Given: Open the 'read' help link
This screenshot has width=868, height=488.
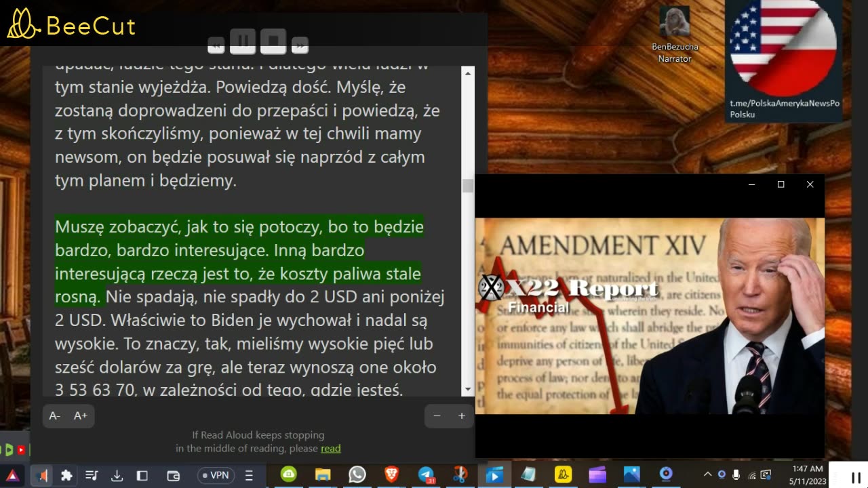Looking at the screenshot, I should click(x=331, y=448).
